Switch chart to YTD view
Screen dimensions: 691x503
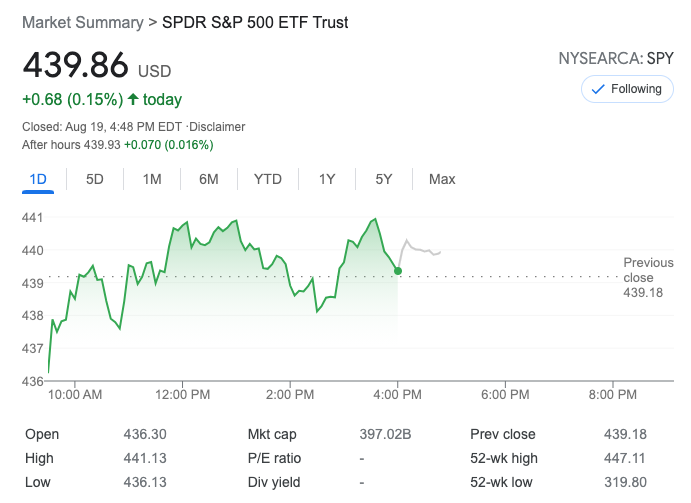pos(268,179)
